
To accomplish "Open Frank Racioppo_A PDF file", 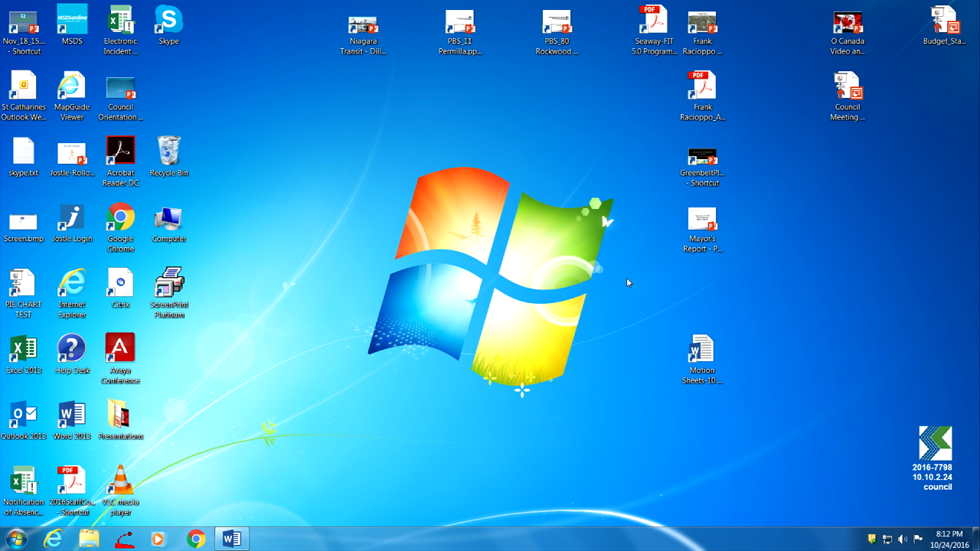I will (x=702, y=96).
